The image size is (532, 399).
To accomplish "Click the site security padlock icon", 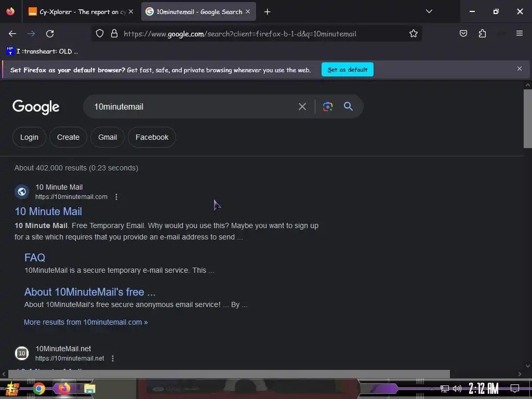I will 114,34.
